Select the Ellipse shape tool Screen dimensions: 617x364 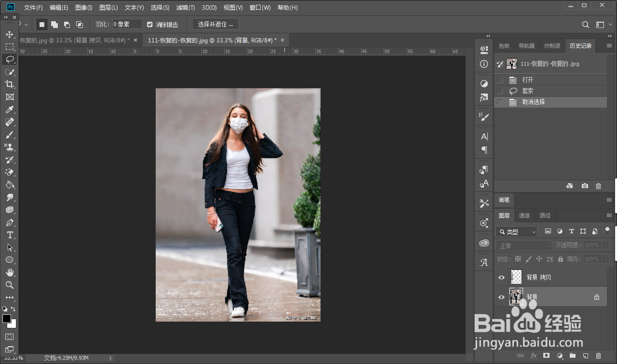[9, 260]
